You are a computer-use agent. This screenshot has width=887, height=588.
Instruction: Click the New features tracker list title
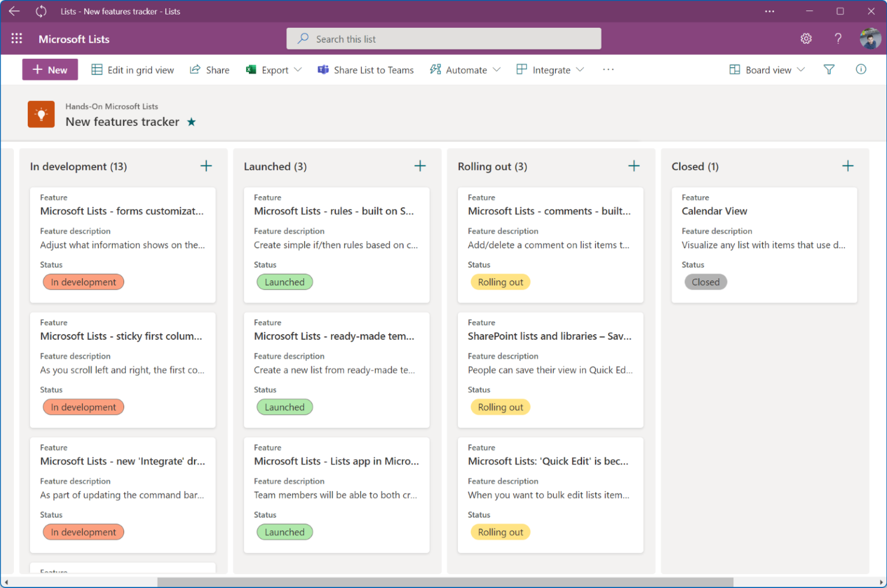[122, 122]
